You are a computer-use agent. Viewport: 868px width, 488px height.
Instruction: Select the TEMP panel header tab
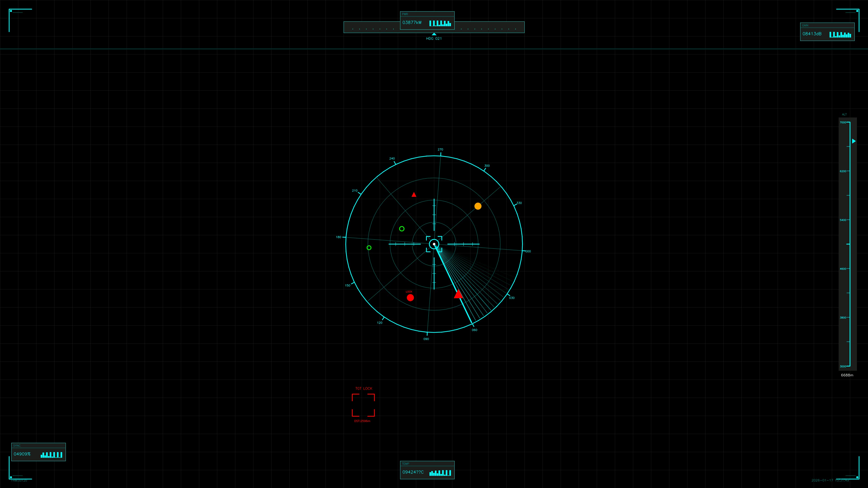pyautogui.click(x=427, y=463)
